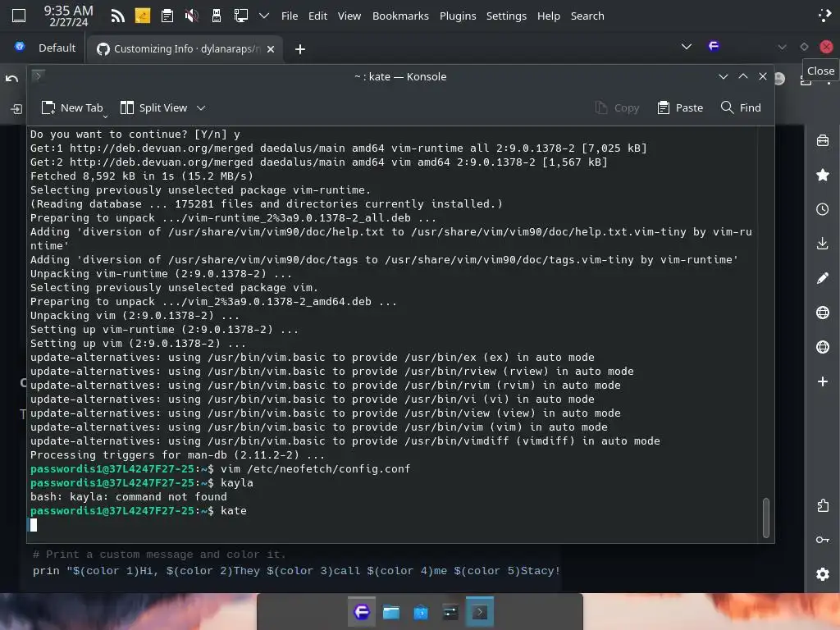This screenshot has width=840, height=630.
Task: Open a new browser tab with plus
Action: click(x=300, y=49)
